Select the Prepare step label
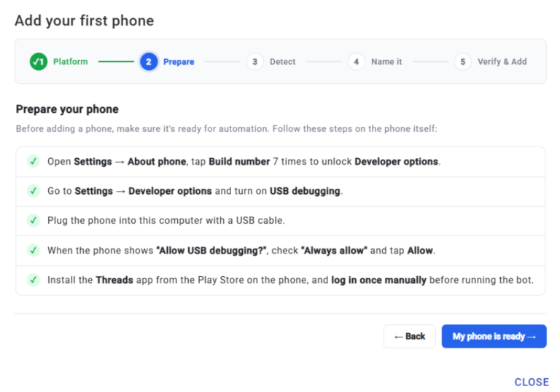The image size is (560, 392). pos(179,62)
